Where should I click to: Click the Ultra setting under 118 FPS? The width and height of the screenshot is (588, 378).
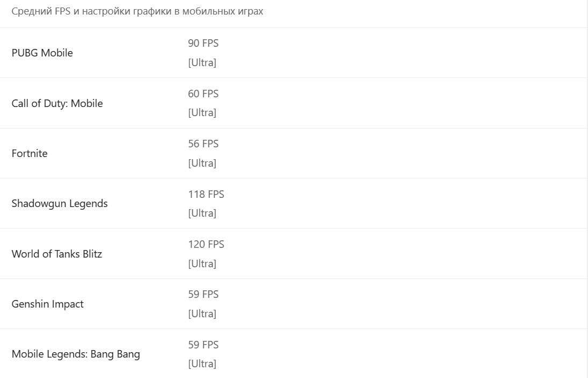tap(202, 213)
